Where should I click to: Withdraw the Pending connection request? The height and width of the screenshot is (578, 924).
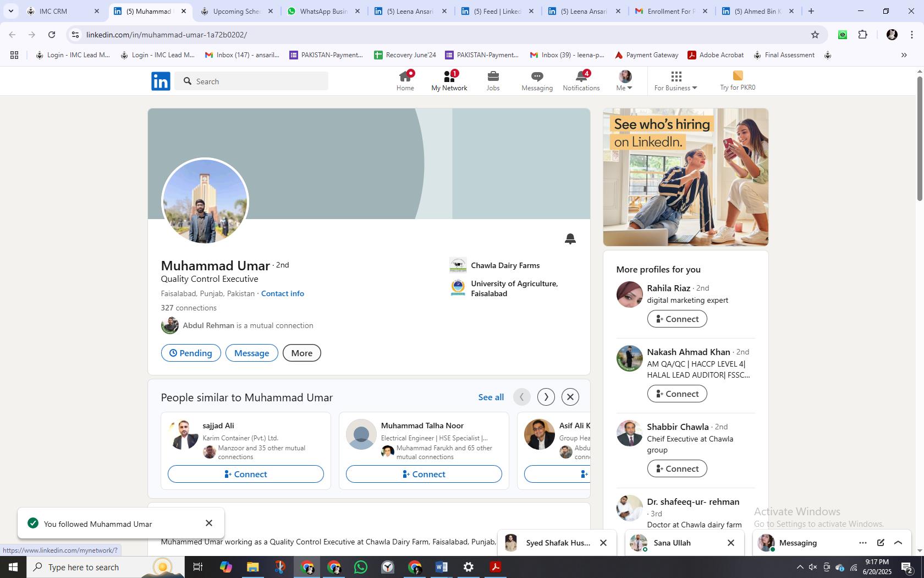[191, 353]
